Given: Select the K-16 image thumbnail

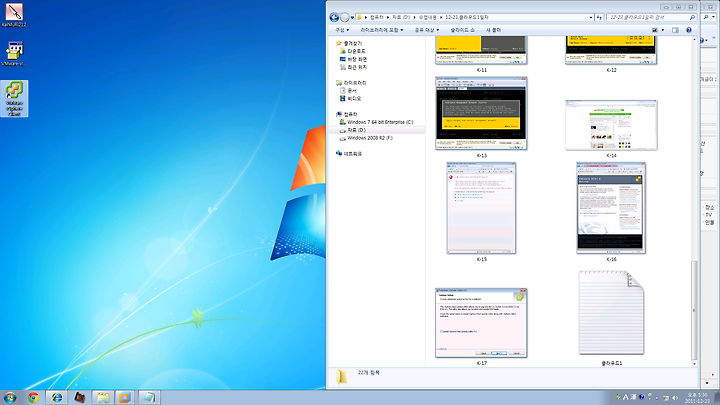Looking at the screenshot, I should [611, 208].
